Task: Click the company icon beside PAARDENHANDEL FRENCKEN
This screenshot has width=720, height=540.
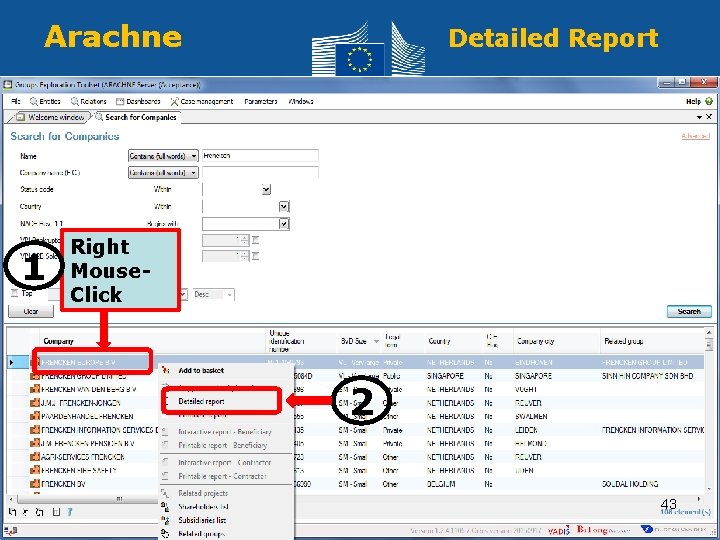Action: pos(35,416)
